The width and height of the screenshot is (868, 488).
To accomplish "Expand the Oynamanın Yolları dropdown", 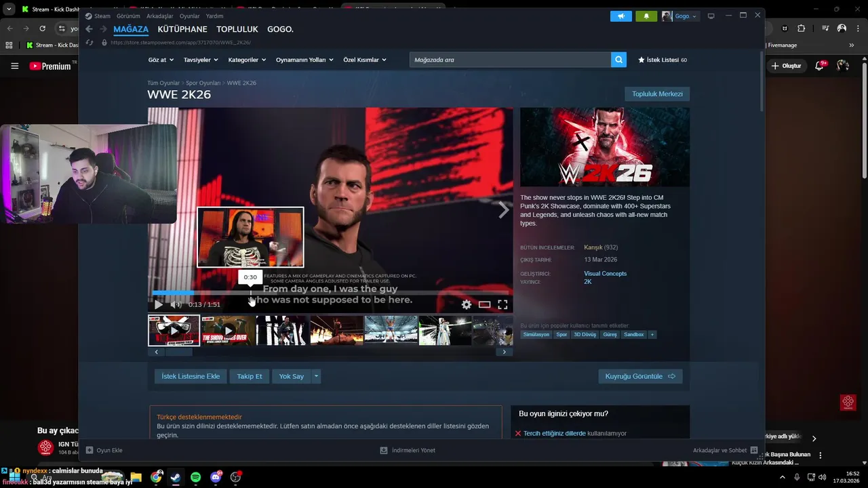I will tap(304, 60).
